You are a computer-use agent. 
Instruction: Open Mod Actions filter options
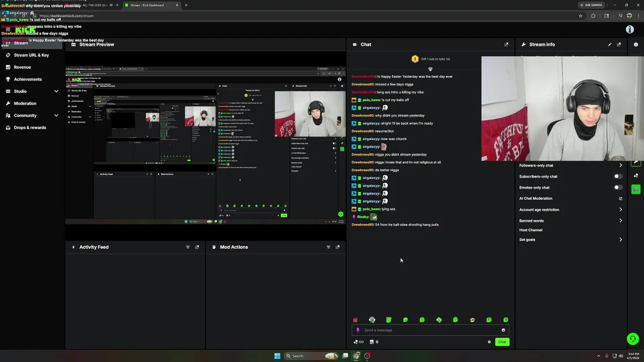pos(328,247)
